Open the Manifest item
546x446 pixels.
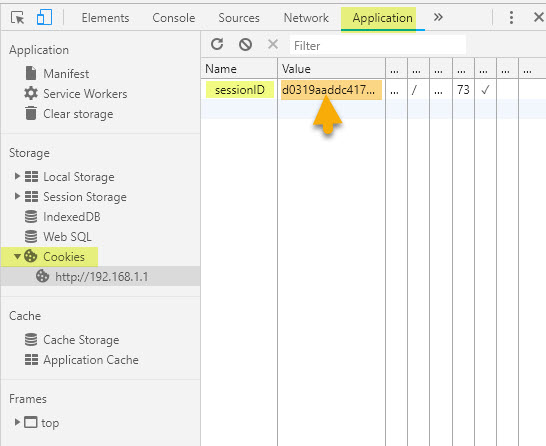pos(66,73)
